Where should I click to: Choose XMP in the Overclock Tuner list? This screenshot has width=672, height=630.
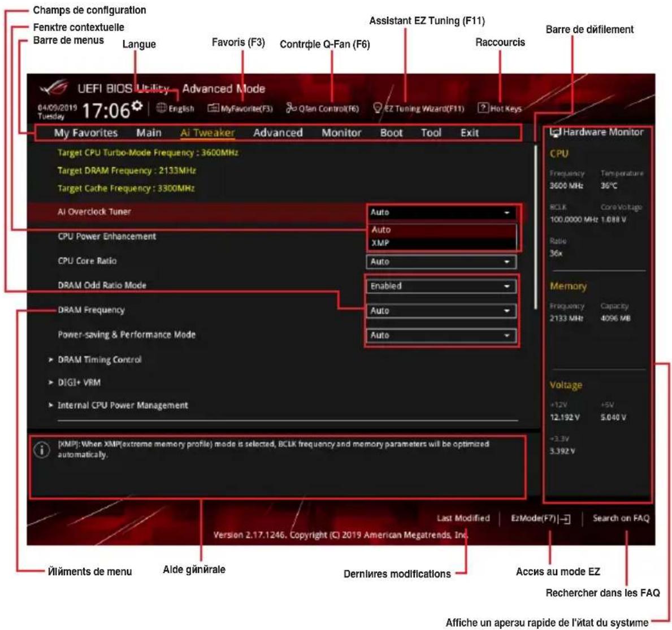click(441, 243)
